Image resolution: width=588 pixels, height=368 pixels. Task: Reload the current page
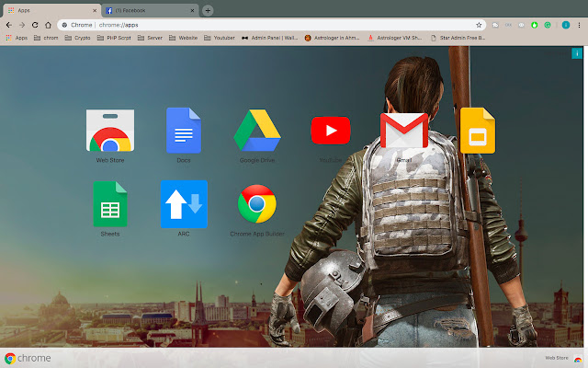click(x=35, y=25)
